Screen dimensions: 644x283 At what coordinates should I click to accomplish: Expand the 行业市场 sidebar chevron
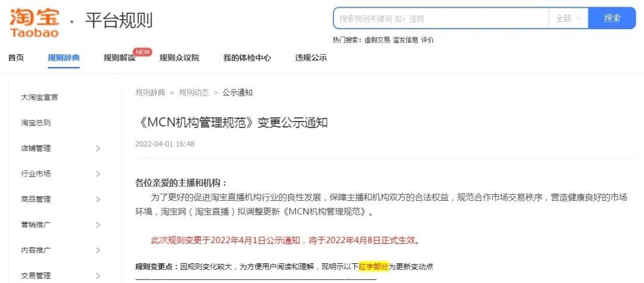click(98, 174)
